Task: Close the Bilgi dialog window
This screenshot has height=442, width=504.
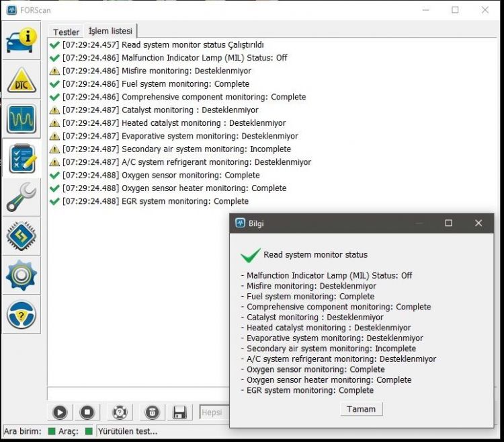Action: 478,223
